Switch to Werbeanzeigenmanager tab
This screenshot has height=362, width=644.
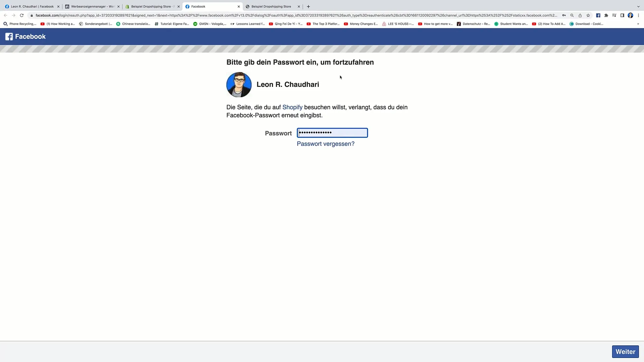(93, 6)
